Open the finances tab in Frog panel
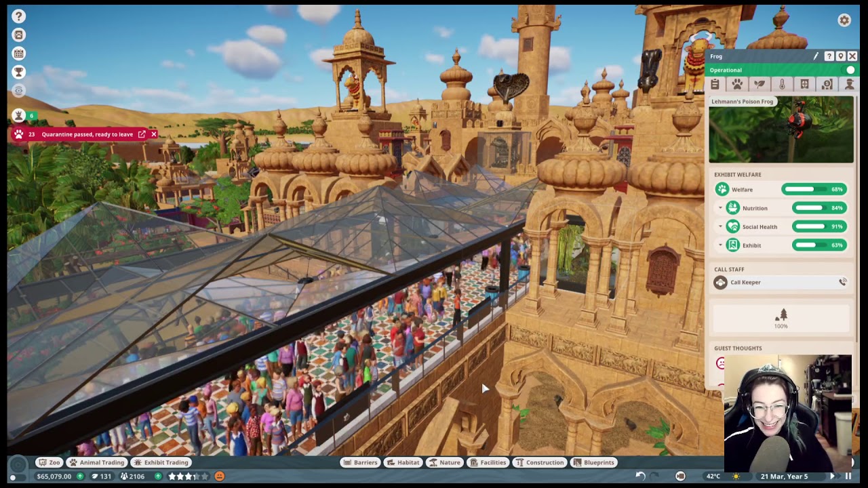Viewport: 868px width, 488px height. click(827, 84)
